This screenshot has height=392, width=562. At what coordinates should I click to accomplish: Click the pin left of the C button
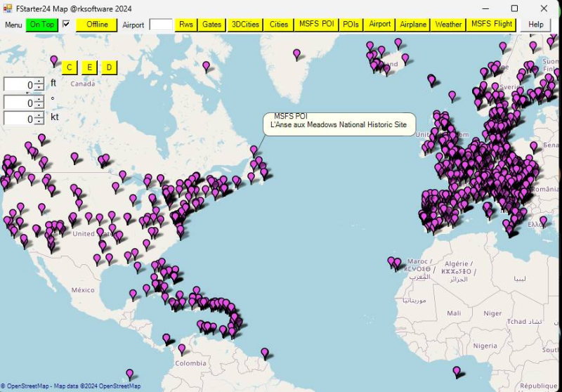pos(54,60)
